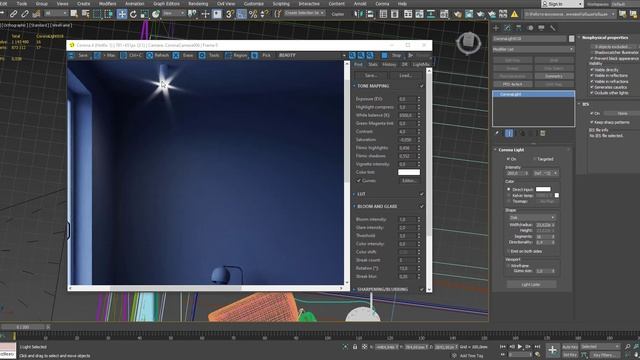Click the Load settings button

point(405,76)
